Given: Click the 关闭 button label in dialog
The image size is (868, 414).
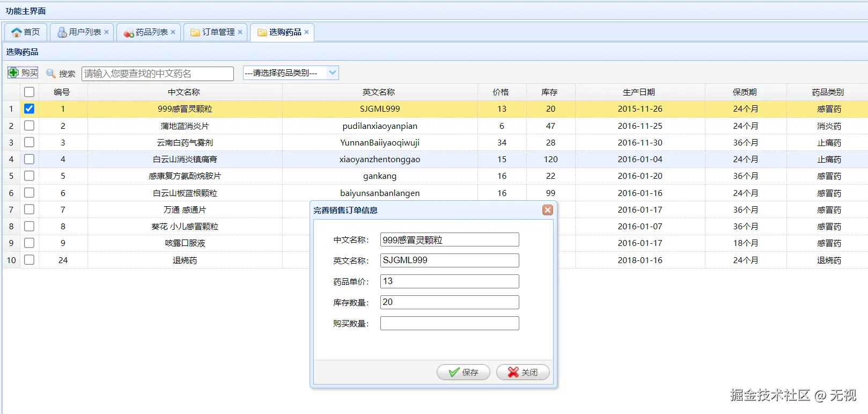Looking at the screenshot, I should [529, 372].
